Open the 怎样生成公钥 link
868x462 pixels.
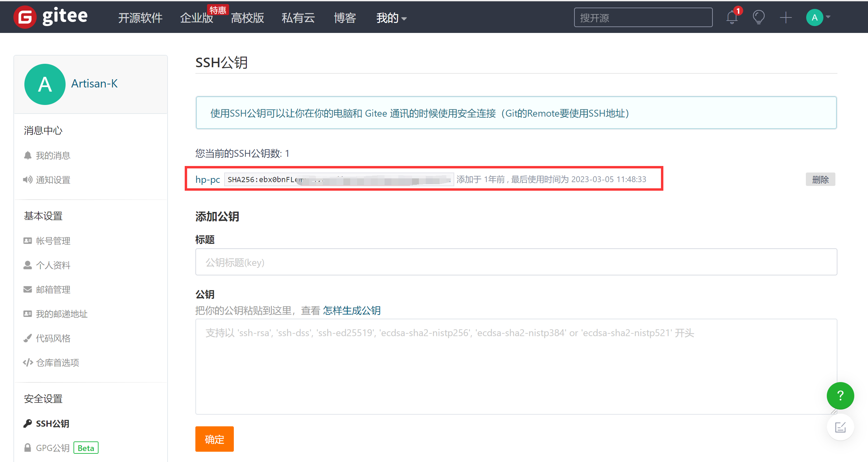[x=352, y=310]
